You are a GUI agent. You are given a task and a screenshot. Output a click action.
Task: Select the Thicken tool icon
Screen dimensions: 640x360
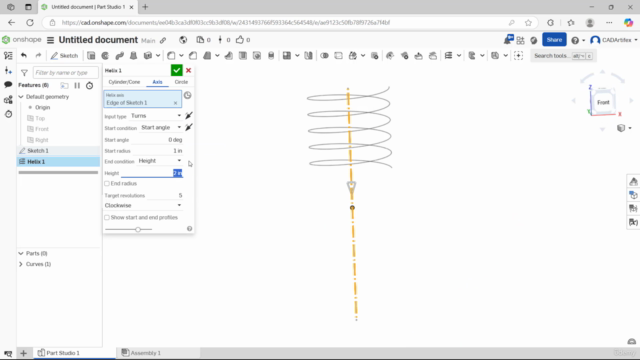[x=148, y=56]
